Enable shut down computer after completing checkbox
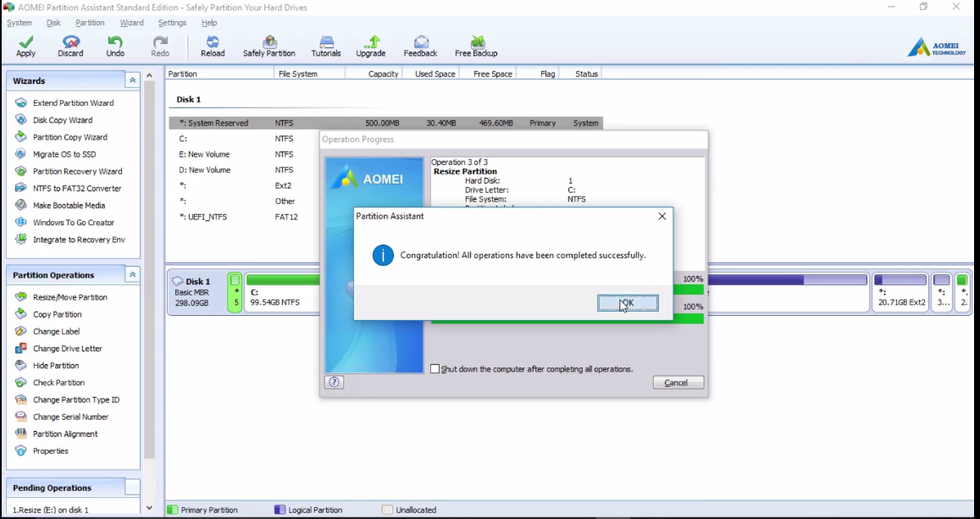Screen dimensions: 980x519 (435, 369)
